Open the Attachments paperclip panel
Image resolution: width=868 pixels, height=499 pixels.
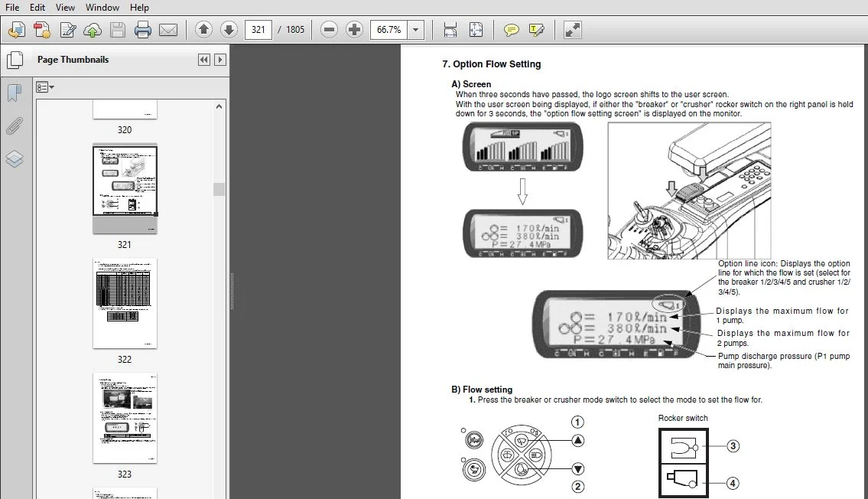tap(15, 126)
